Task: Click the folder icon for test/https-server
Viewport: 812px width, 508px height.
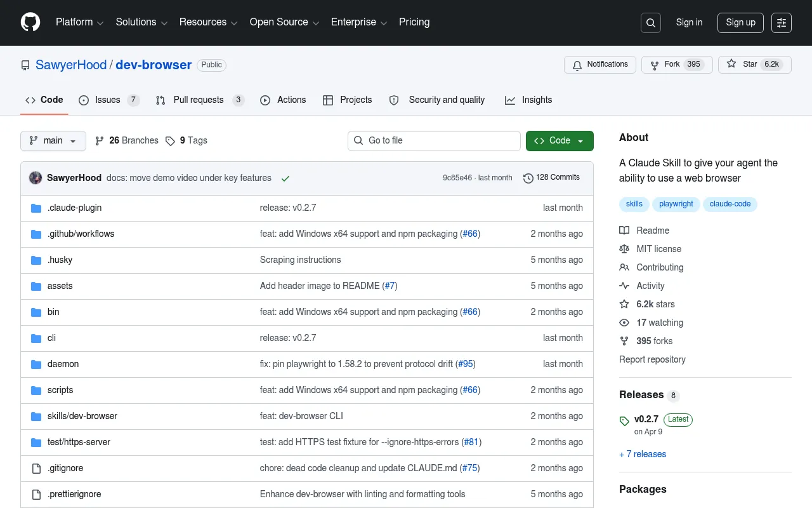Action: tap(36, 443)
